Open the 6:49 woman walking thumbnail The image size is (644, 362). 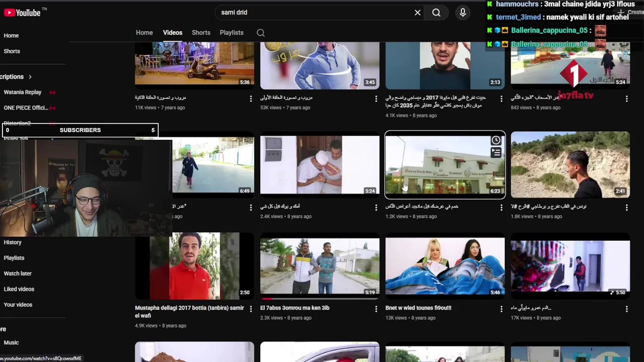[x=213, y=165]
